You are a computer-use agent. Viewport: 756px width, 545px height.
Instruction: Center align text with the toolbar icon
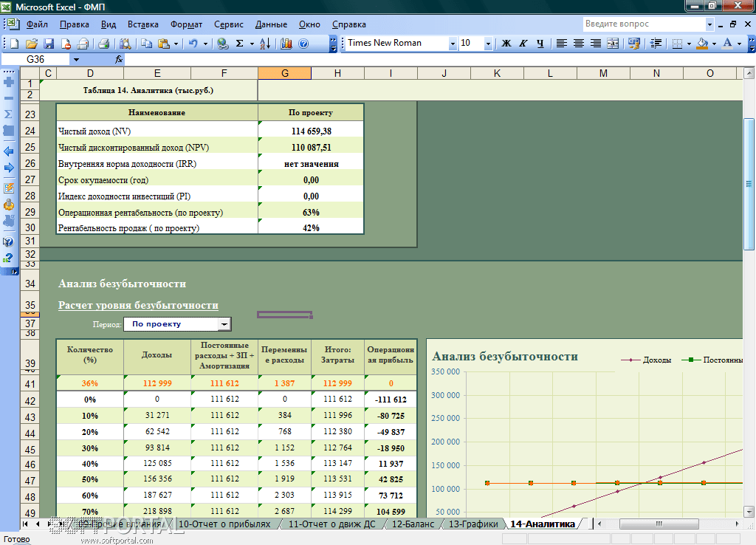tap(578, 44)
